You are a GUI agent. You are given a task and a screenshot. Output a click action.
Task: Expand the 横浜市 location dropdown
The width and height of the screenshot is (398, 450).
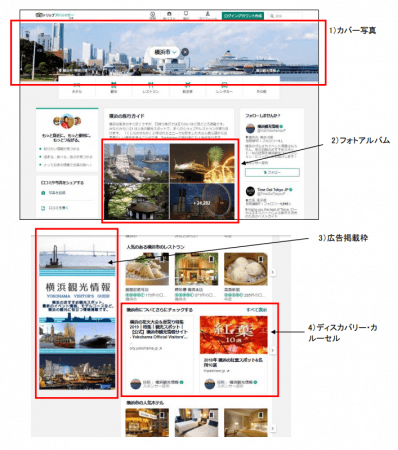[x=165, y=52]
